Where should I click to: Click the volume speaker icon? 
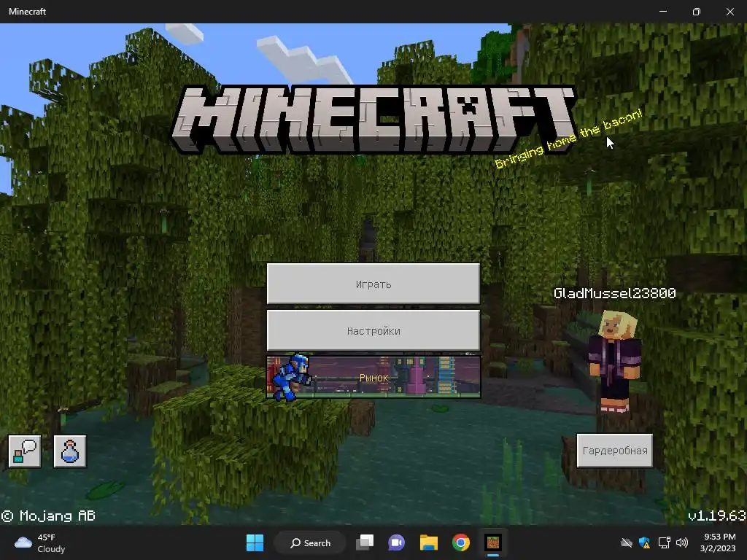(x=682, y=542)
